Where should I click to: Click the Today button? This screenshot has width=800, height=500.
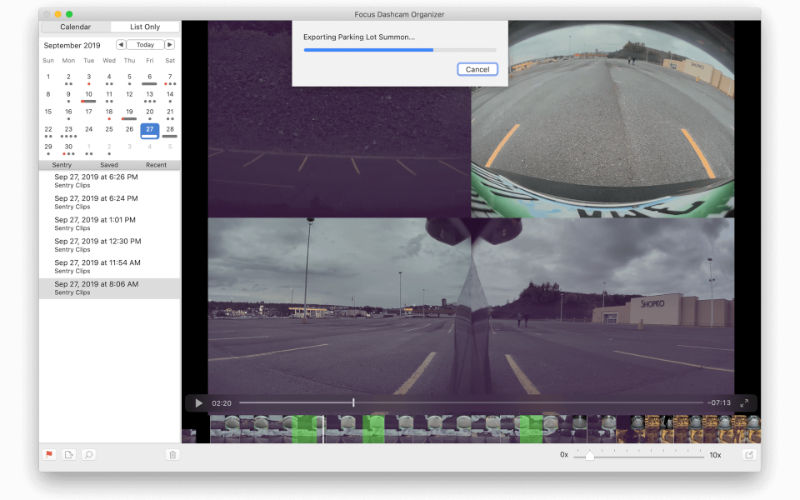[146, 45]
